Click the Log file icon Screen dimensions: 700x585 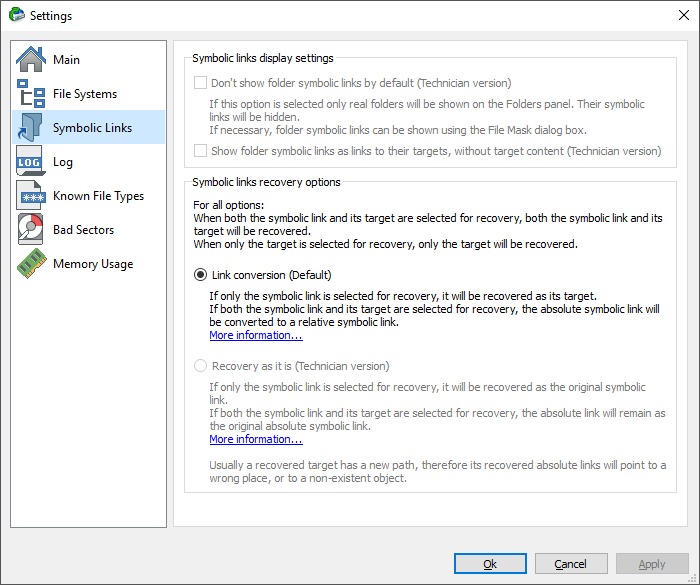(30, 161)
